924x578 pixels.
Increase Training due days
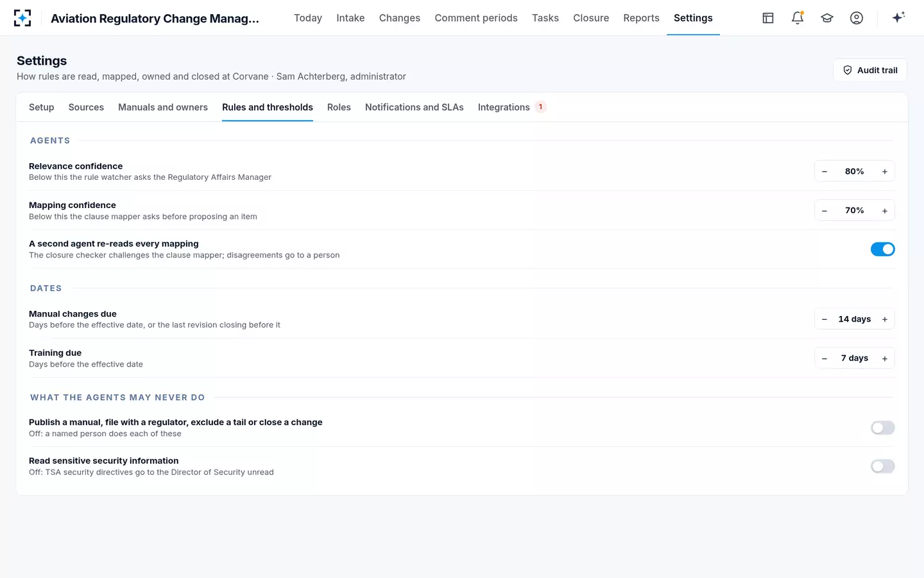click(885, 358)
